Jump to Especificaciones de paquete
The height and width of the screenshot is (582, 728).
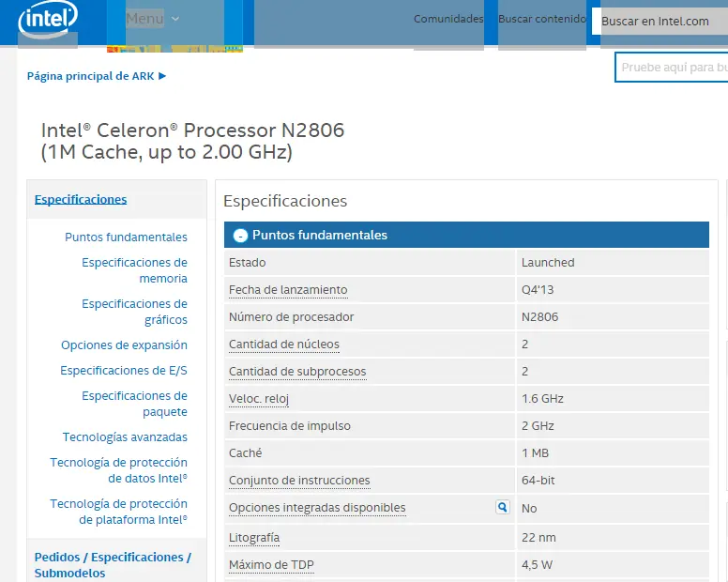click(134, 404)
